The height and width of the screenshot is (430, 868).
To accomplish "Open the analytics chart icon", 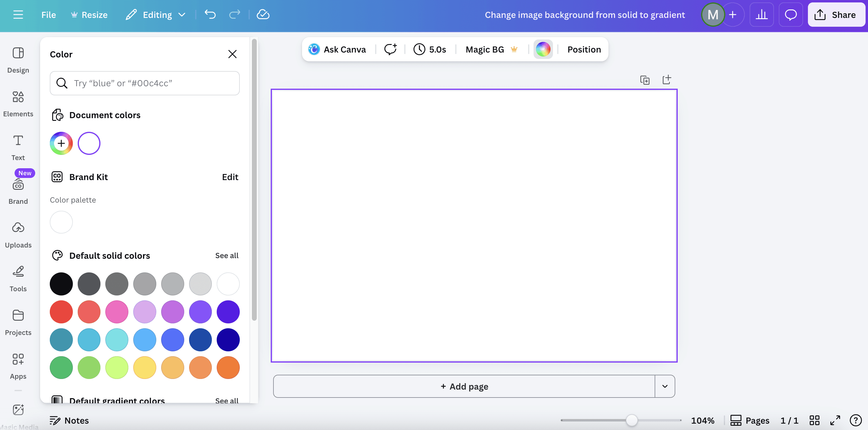I will tap(761, 15).
